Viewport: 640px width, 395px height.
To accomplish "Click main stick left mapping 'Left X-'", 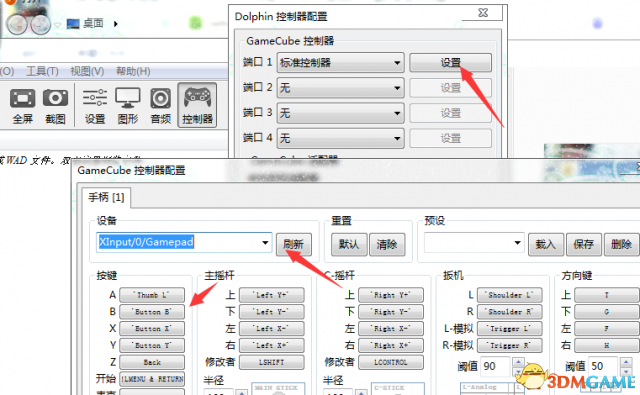I will [x=271, y=328].
